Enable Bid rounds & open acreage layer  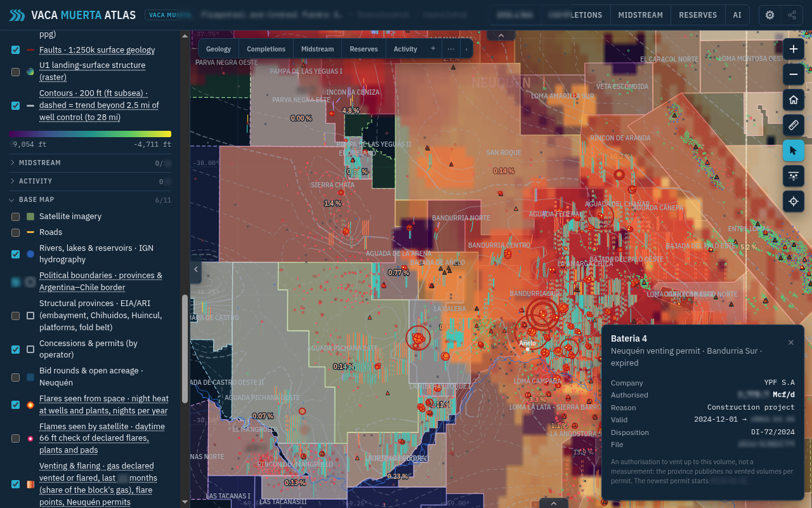click(x=15, y=377)
